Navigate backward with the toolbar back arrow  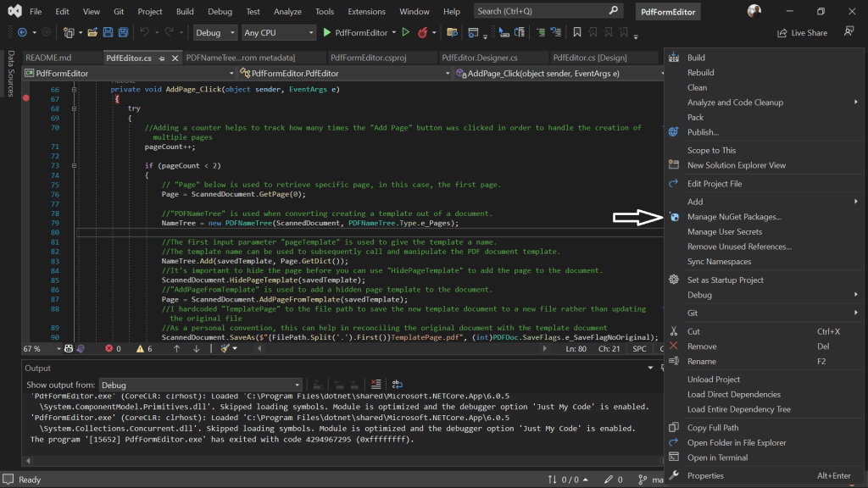[x=22, y=33]
